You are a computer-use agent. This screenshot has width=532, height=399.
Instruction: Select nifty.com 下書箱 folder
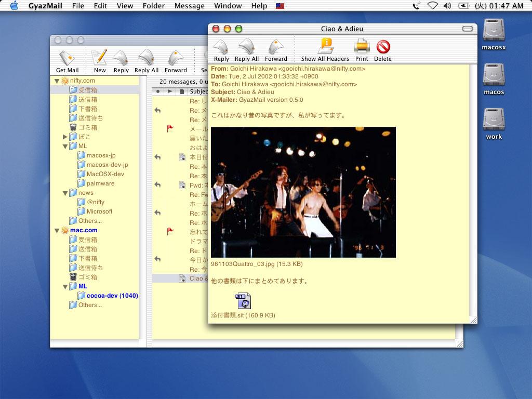click(84, 109)
